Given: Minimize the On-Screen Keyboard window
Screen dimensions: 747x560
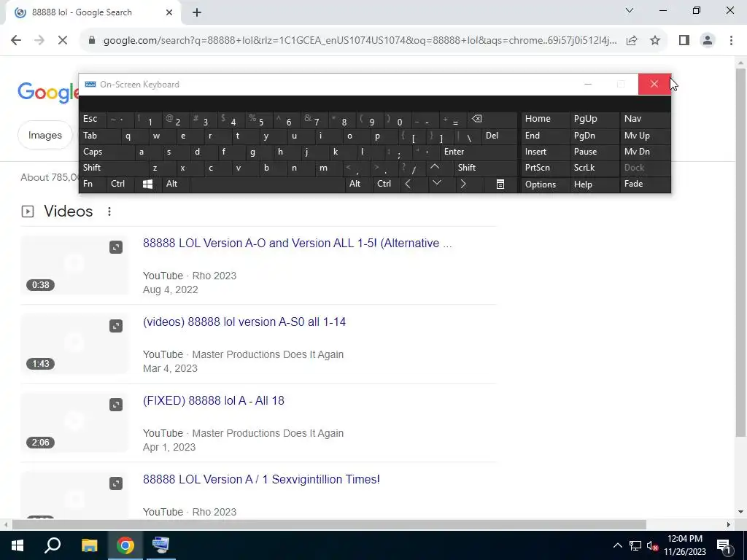Looking at the screenshot, I should (x=588, y=85).
